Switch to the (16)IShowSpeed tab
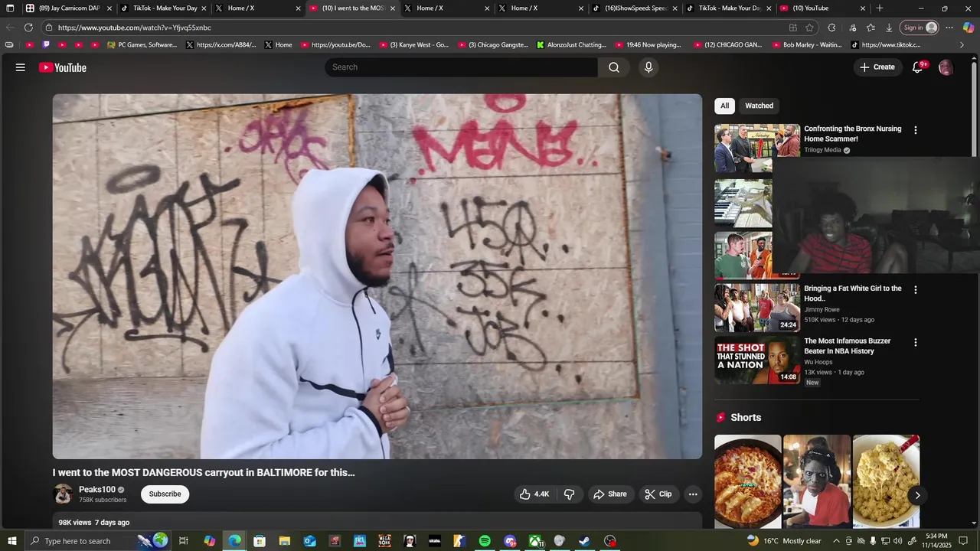The width and height of the screenshot is (980, 551). pyautogui.click(x=635, y=8)
